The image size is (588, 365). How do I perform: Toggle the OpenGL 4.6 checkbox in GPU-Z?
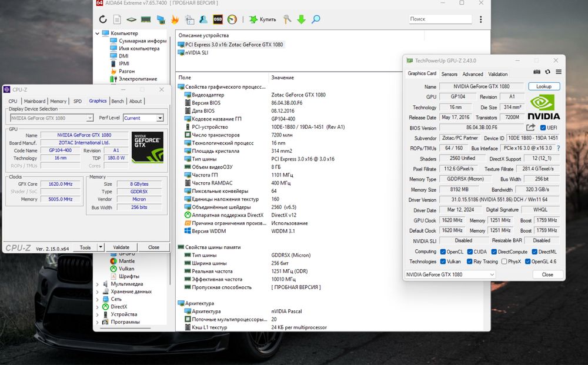pyautogui.click(x=527, y=262)
